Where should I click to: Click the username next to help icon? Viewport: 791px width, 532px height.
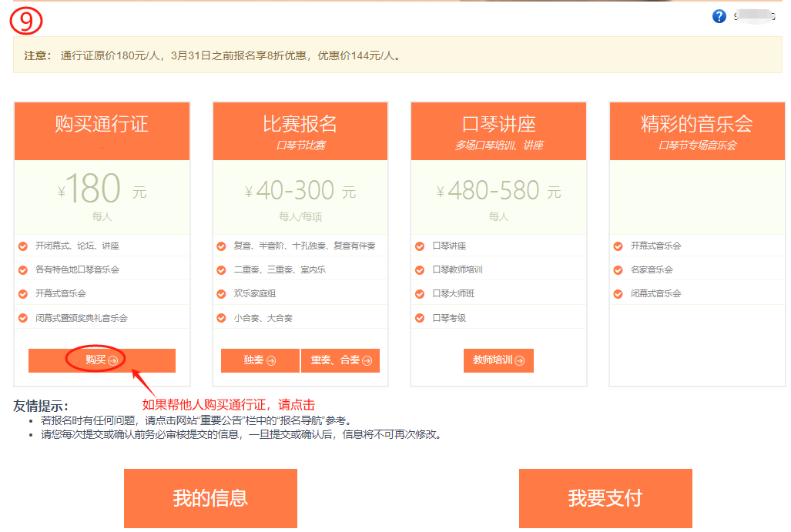click(754, 16)
